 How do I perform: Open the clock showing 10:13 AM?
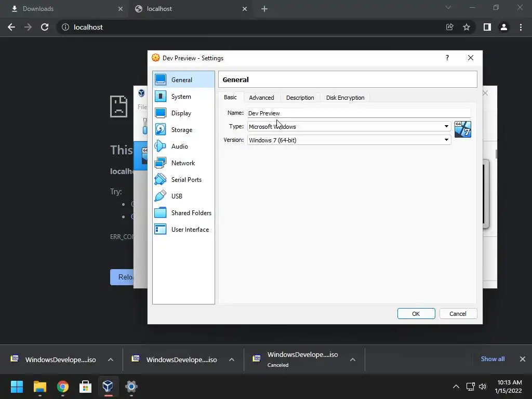click(508, 387)
